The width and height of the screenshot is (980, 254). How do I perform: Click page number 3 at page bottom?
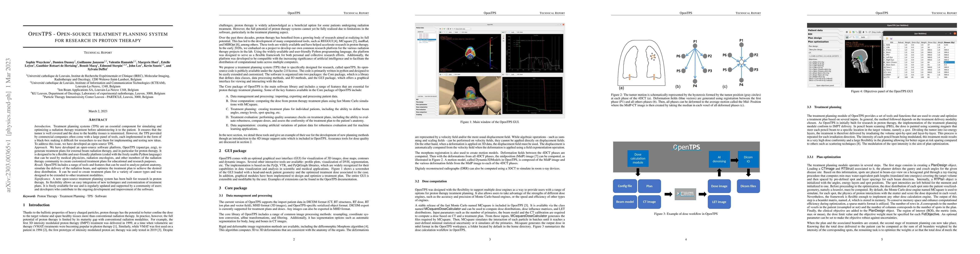pos(490,239)
